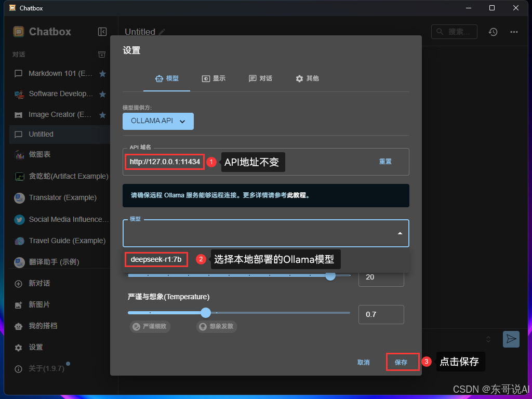532x399 pixels.
Task: Toggle star on Image Creator conversation
Action: coord(102,114)
